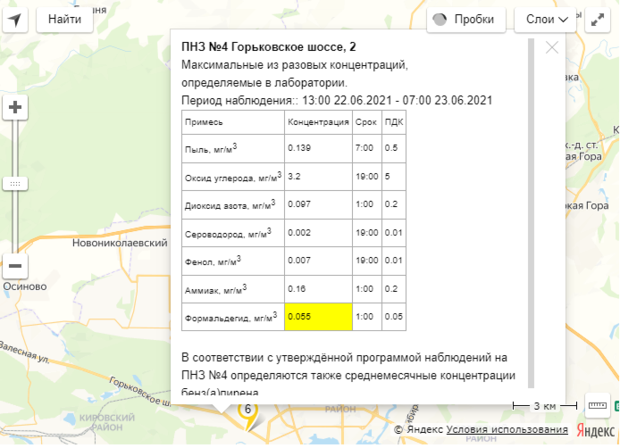The width and height of the screenshot is (620, 448).
Task: Zoom in with the plus button
Action: [x=16, y=108]
